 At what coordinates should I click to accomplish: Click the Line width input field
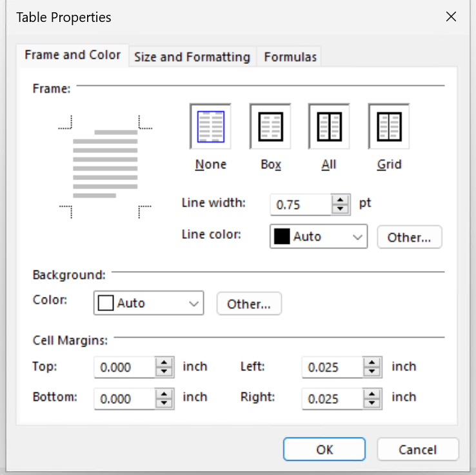(x=300, y=205)
